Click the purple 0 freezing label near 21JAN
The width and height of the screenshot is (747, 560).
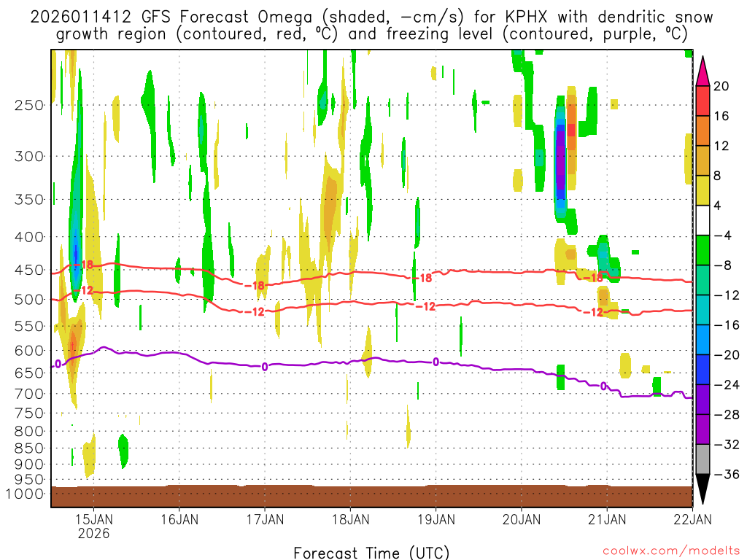coord(603,386)
